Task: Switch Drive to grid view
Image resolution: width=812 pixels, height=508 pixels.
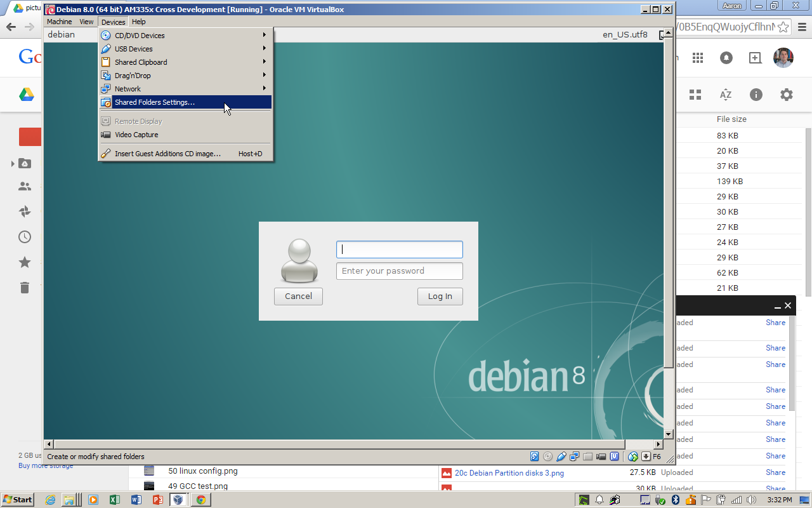Action: tap(695, 95)
